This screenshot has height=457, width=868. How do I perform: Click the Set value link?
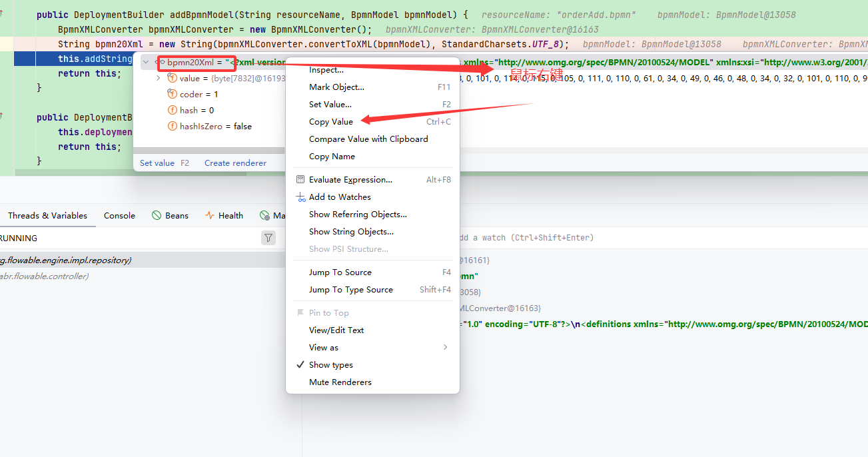pyautogui.click(x=157, y=163)
